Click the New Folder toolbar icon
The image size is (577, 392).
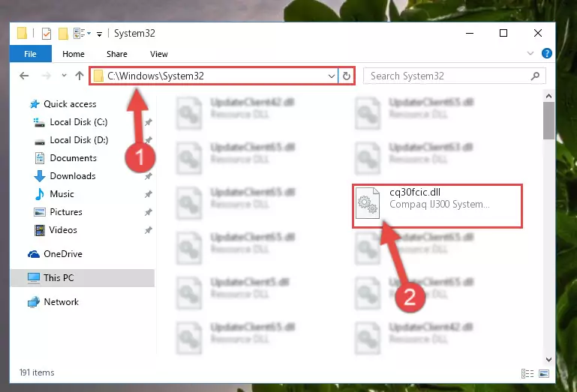pos(63,34)
